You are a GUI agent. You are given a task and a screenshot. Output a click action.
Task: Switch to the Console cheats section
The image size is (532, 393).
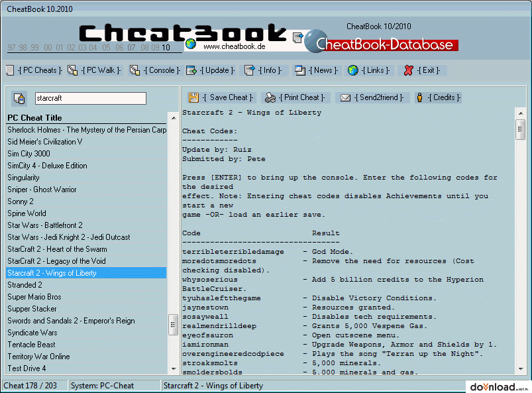162,70
